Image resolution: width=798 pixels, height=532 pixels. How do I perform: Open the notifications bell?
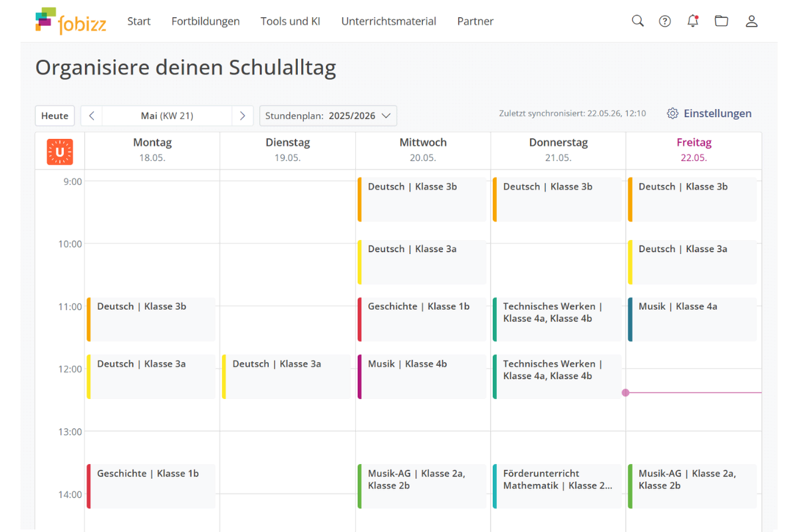(x=693, y=21)
